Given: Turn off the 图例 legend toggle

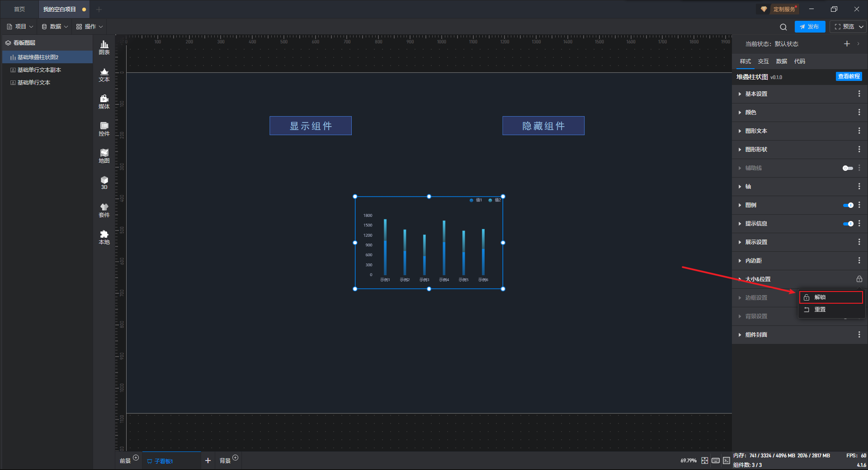Looking at the screenshot, I should (848, 205).
